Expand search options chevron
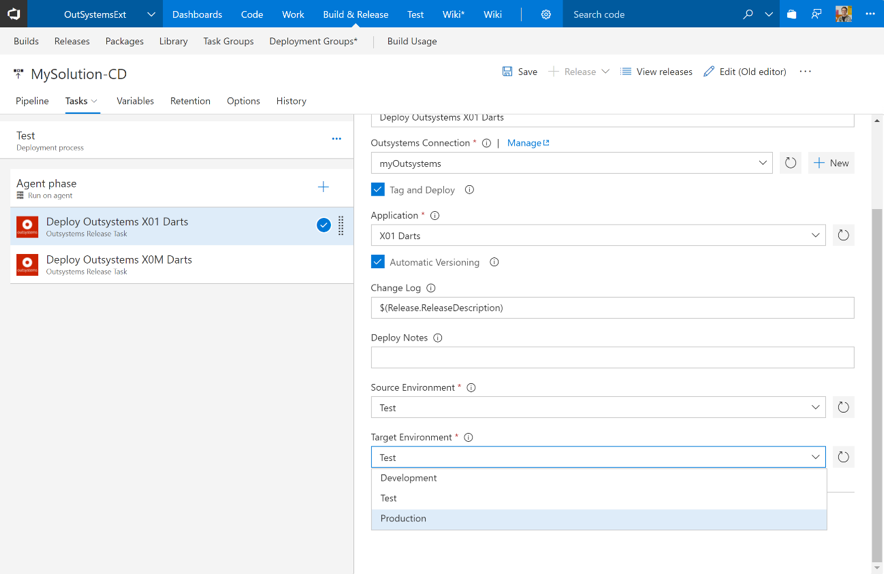This screenshot has height=574, width=884. [768, 14]
